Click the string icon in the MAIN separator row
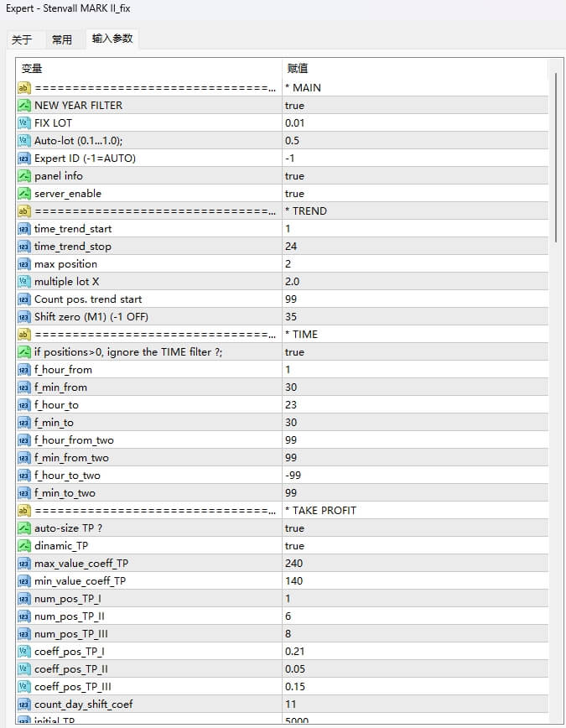The height and width of the screenshot is (728, 566). point(24,88)
